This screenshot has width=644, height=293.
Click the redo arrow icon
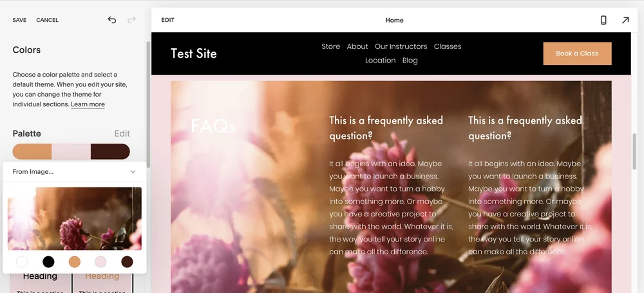click(x=131, y=20)
